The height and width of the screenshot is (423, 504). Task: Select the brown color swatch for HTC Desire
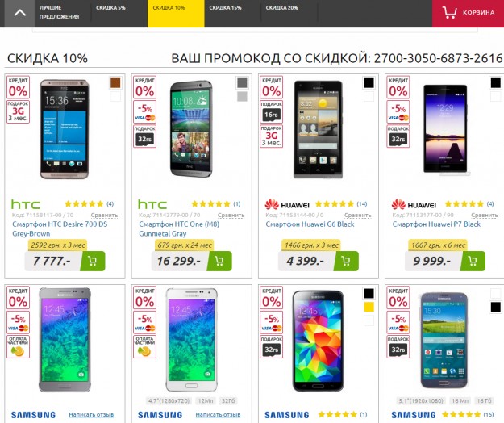tap(115, 82)
